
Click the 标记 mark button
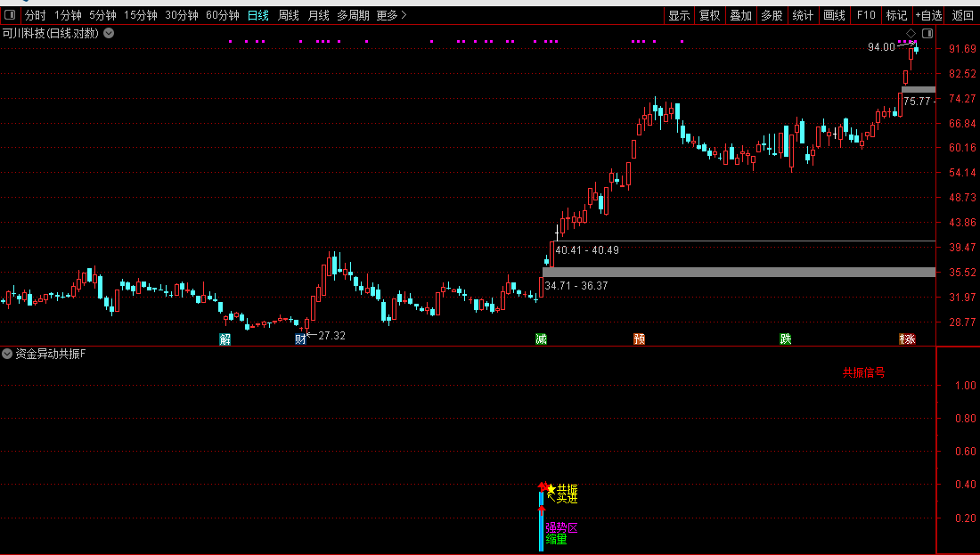point(897,15)
